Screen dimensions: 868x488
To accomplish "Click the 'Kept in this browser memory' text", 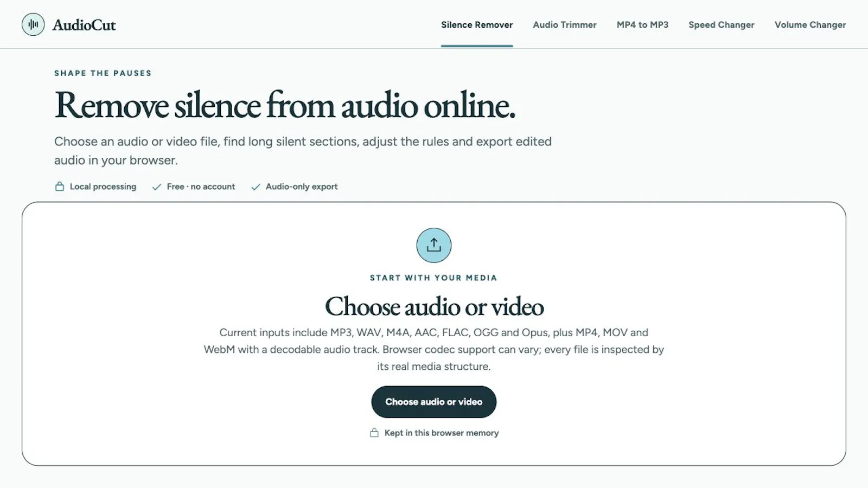I will click(442, 433).
